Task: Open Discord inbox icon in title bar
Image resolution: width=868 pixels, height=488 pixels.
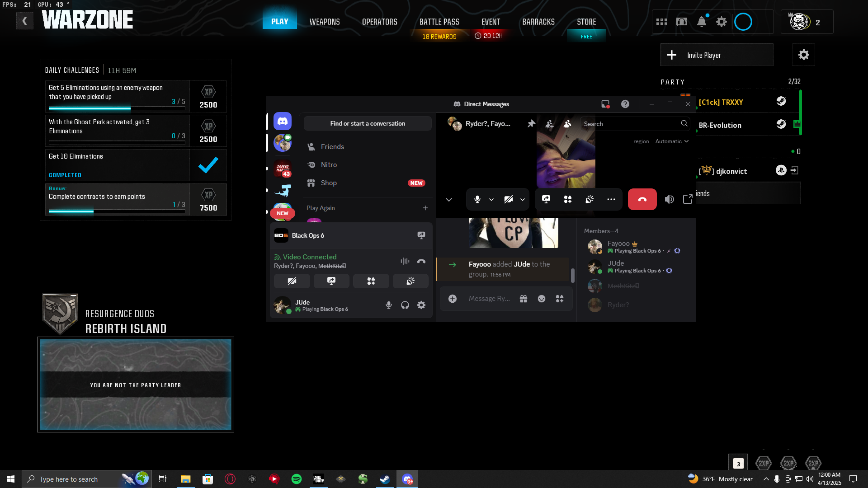Action: [x=605, y=104]
